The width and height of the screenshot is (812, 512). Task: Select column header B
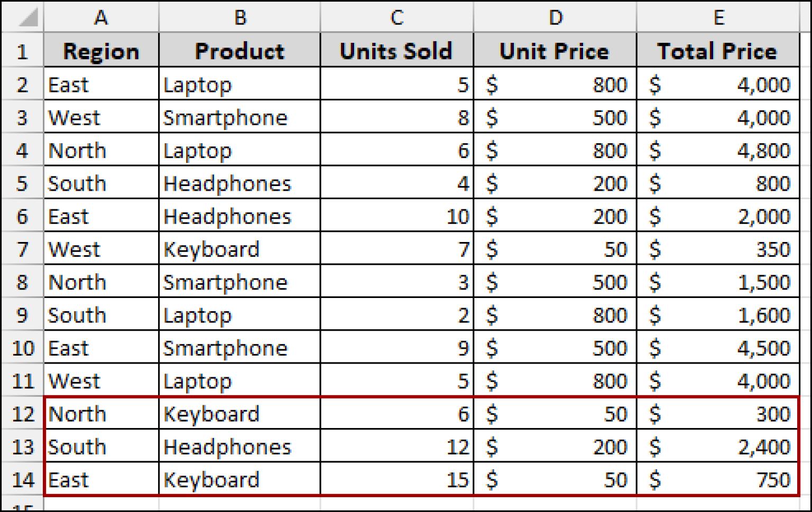pyautogui.click(x=239, y=17)
